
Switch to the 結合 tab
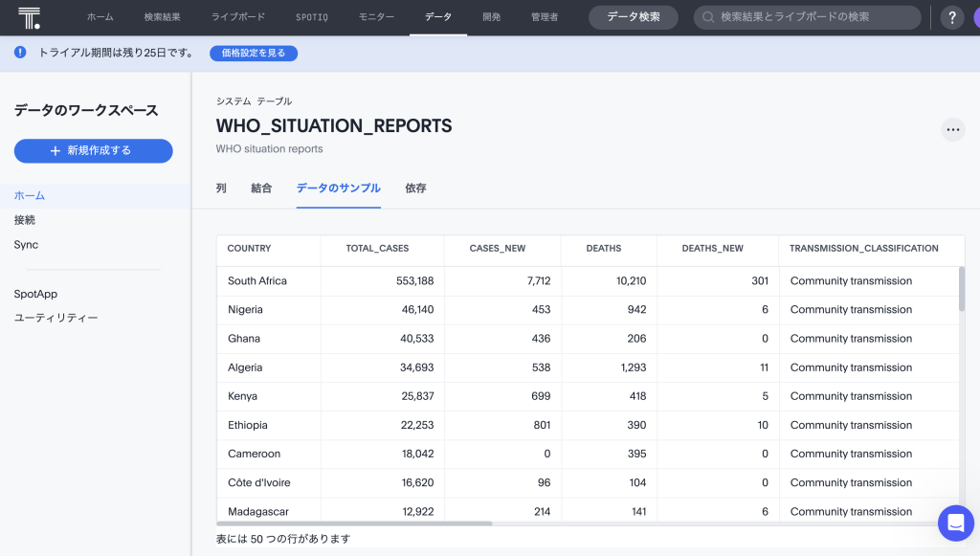click(x=261, y=189)
